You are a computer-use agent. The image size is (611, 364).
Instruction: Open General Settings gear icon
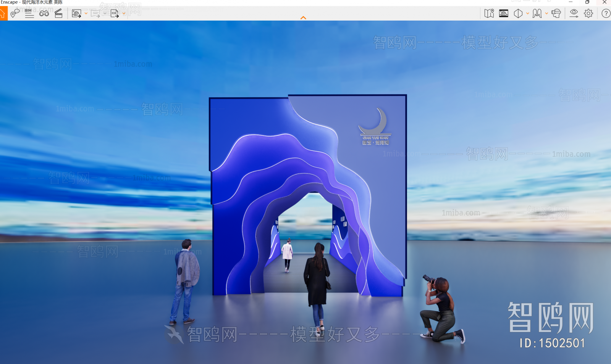588,13
